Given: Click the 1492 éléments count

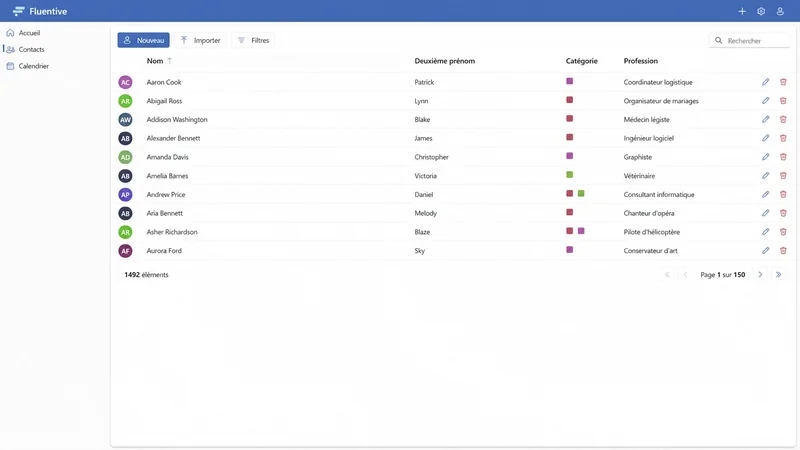Looking at the screenshot, I should (x=146, y=274).
